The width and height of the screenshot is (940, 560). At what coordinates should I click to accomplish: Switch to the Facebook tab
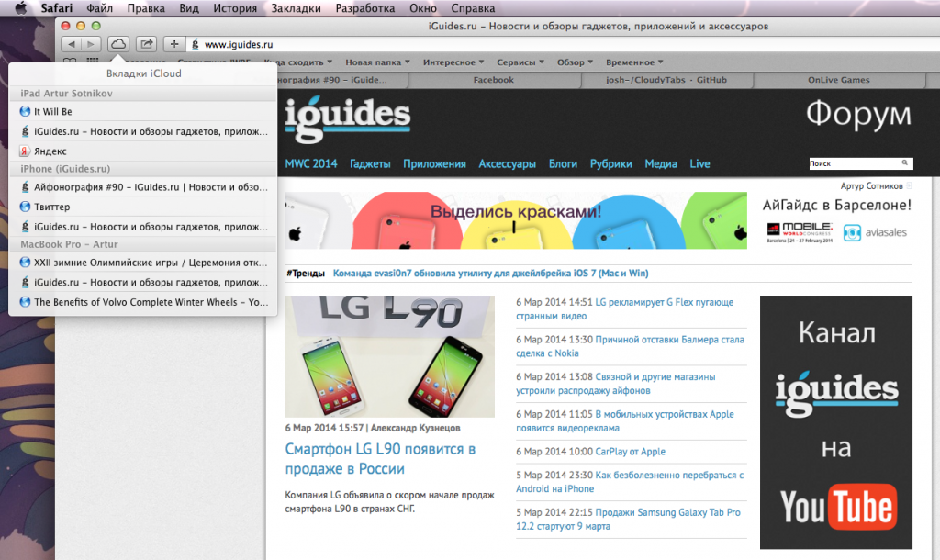(493, 80)
